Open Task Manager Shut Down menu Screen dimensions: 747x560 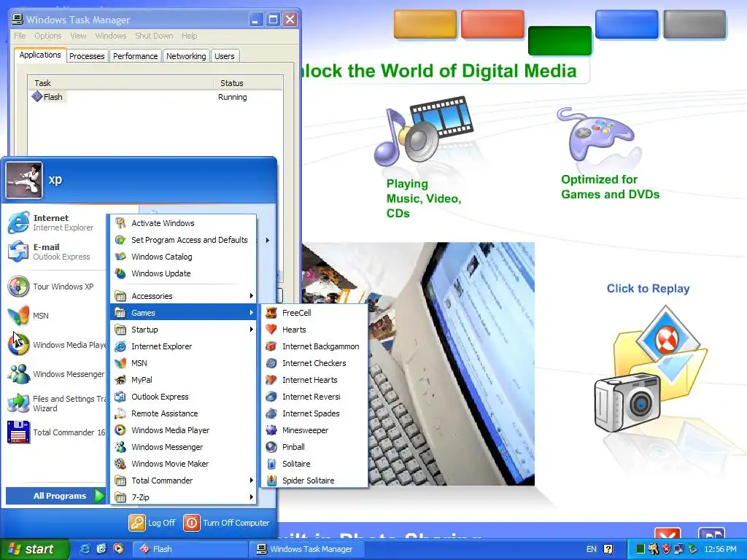(x=154, y=36)
